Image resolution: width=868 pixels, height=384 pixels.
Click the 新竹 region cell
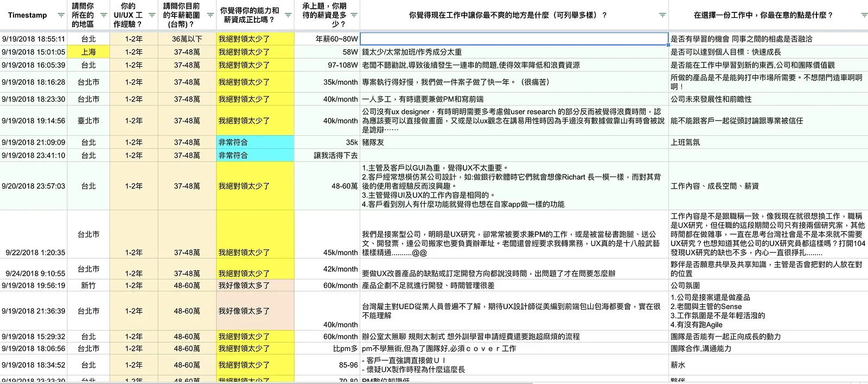[x=88, y=285]
